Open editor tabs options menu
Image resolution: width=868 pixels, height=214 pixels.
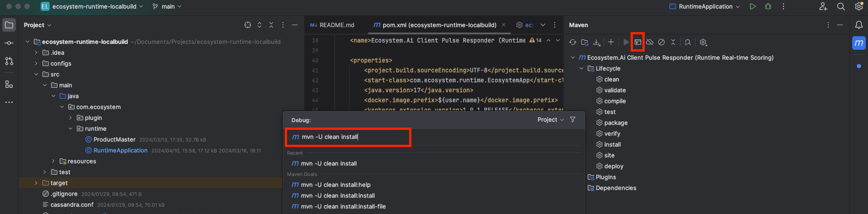point(555,25)
